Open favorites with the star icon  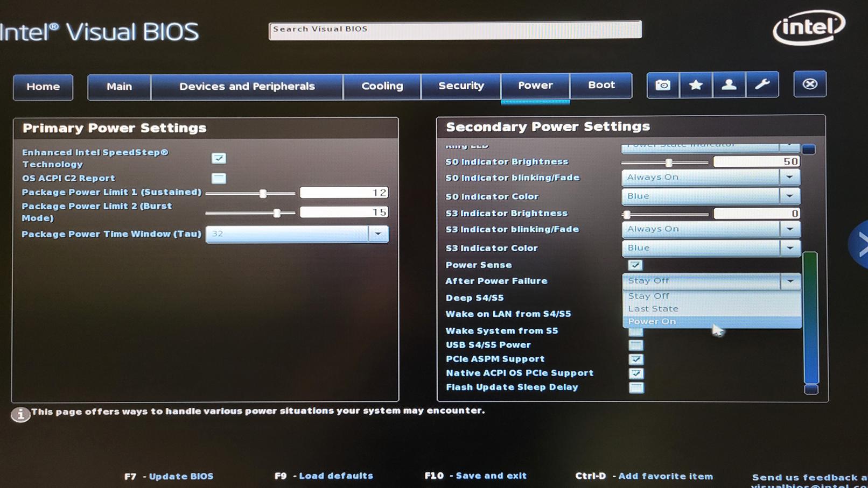point(696,85)
